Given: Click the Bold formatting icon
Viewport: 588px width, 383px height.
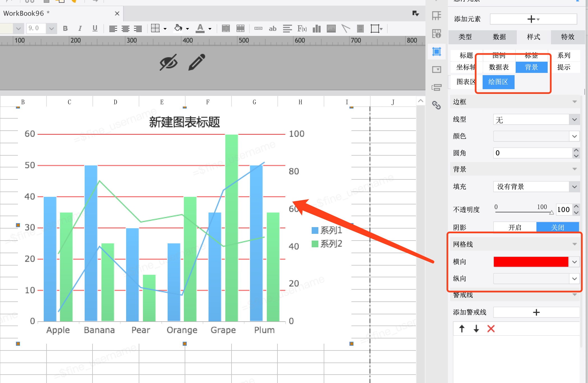Looking at the screenshot, I should tap(65, 28).
